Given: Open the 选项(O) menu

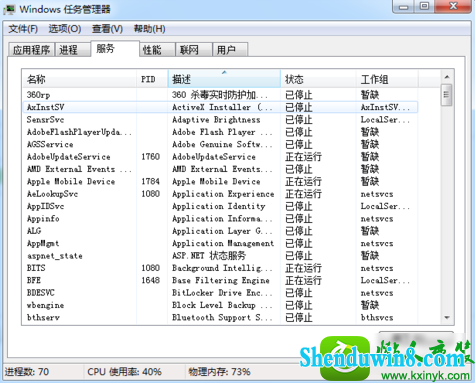Looking at the screenshot, I should pyautogui.click(x=65, y=29).
